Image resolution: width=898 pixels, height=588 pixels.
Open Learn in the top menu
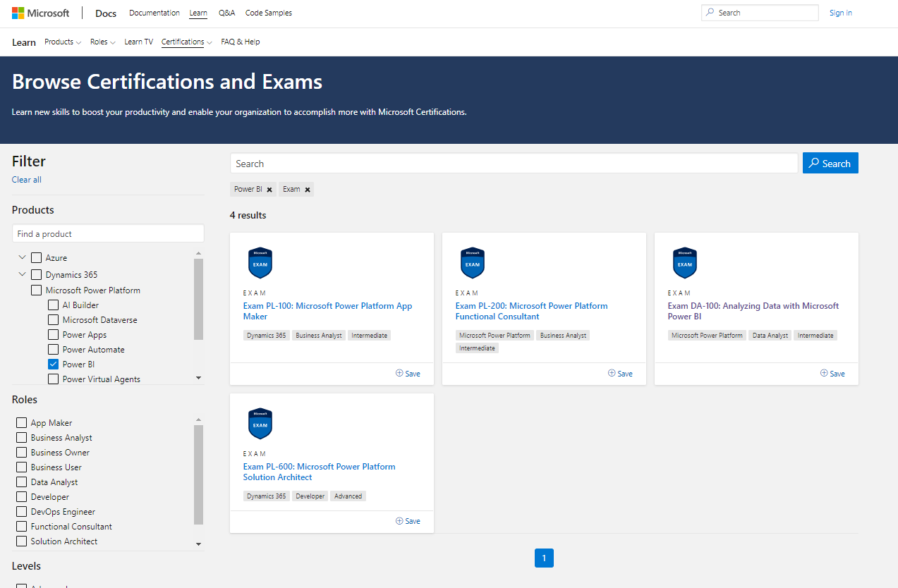[x=198, y=13]
